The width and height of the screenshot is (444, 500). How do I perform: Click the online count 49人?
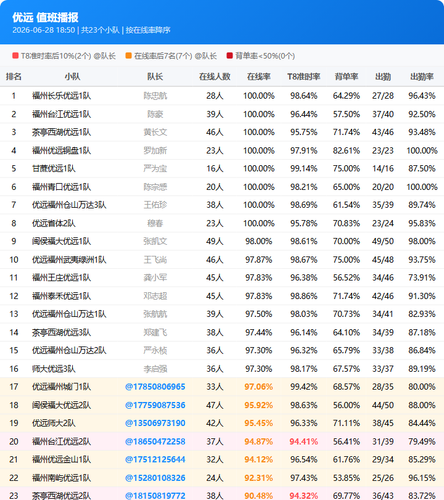click(215, 241)
